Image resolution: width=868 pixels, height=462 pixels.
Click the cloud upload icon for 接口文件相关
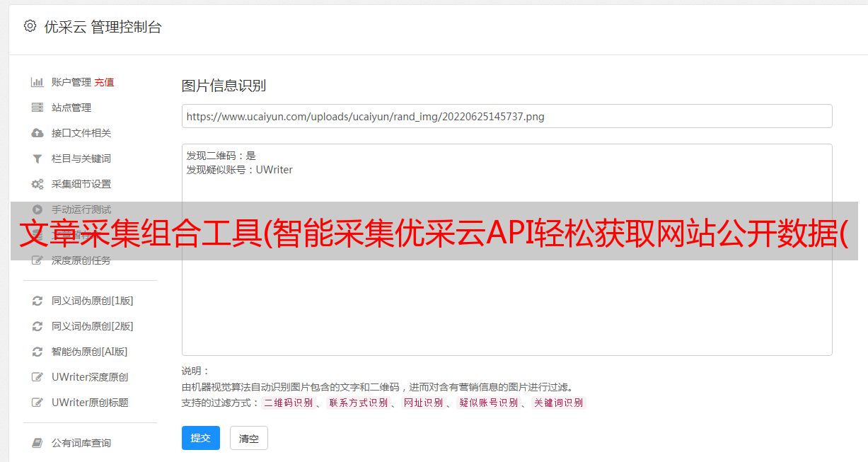37,133
